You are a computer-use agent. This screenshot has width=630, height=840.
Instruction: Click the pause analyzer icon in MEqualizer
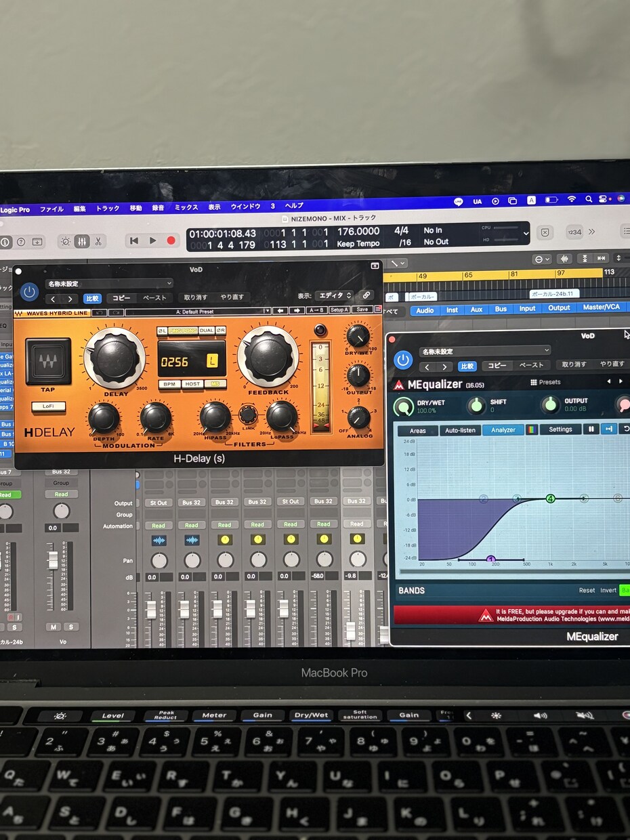[x=591, y=429]
